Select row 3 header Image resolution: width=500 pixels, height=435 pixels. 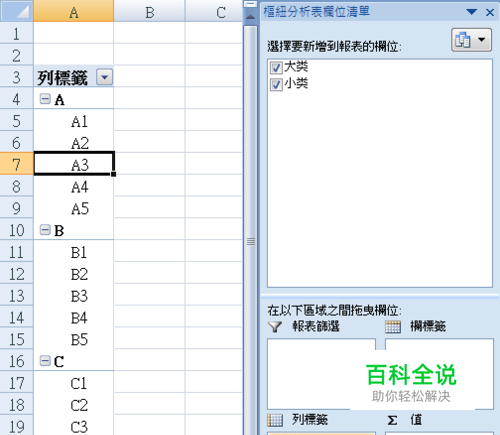pyautogui.click(x=16, y=77)
